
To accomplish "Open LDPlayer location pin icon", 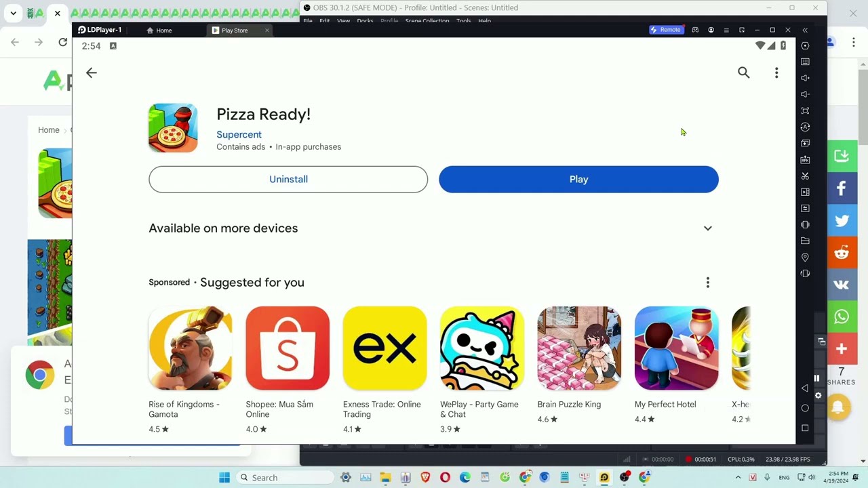I will pyautogui.click(x=805, y=257).
